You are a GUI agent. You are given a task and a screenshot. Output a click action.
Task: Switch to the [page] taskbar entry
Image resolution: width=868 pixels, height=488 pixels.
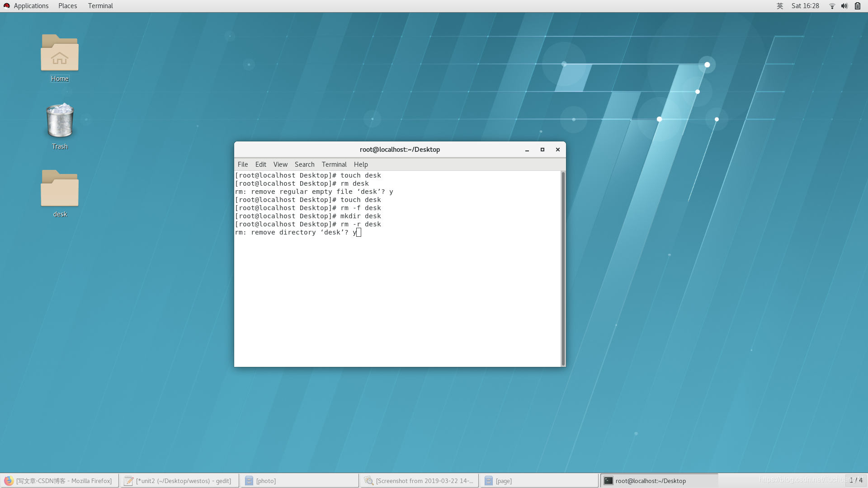click(539, 481)
